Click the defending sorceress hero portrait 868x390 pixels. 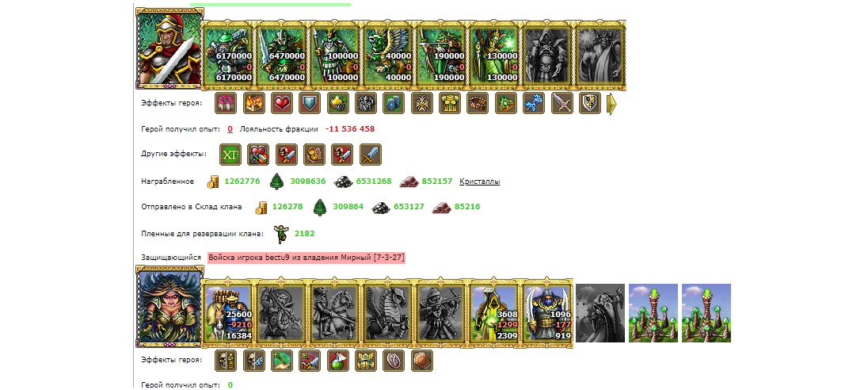(170, 305)
